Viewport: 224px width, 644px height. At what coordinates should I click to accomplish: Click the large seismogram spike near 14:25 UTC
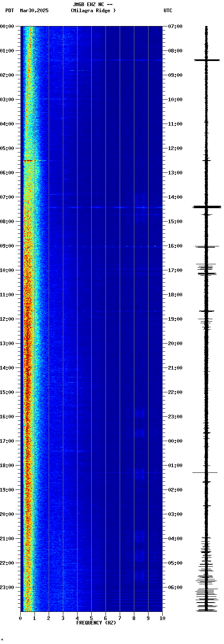pyautogui.click(x=207, y=207)
